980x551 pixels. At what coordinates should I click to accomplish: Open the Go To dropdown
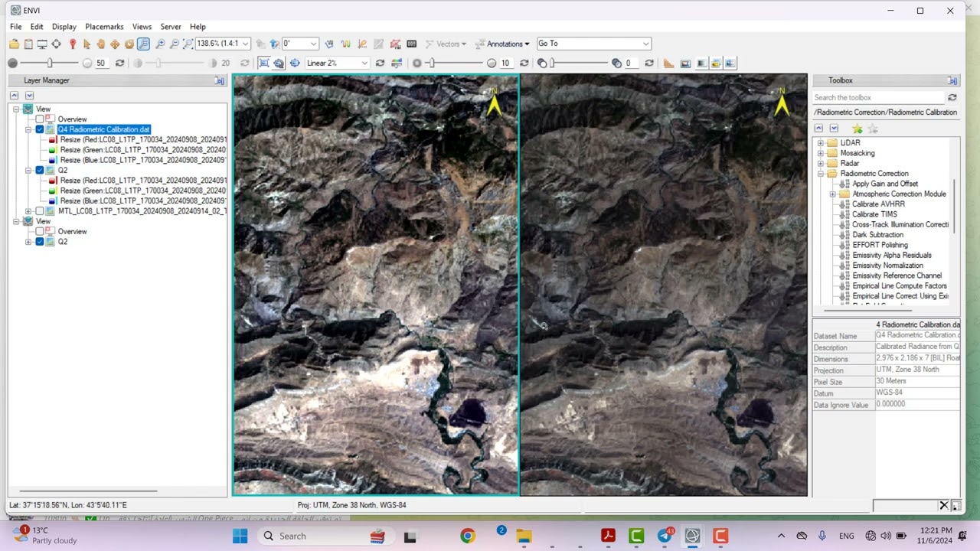pos(646,44)
